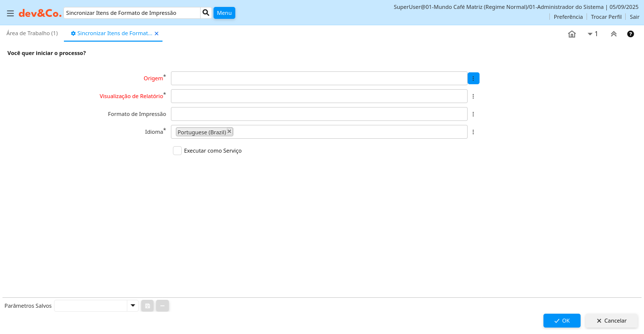Open the hamburger main menu icon
The image size is (644, 334).
click(10, 13)
